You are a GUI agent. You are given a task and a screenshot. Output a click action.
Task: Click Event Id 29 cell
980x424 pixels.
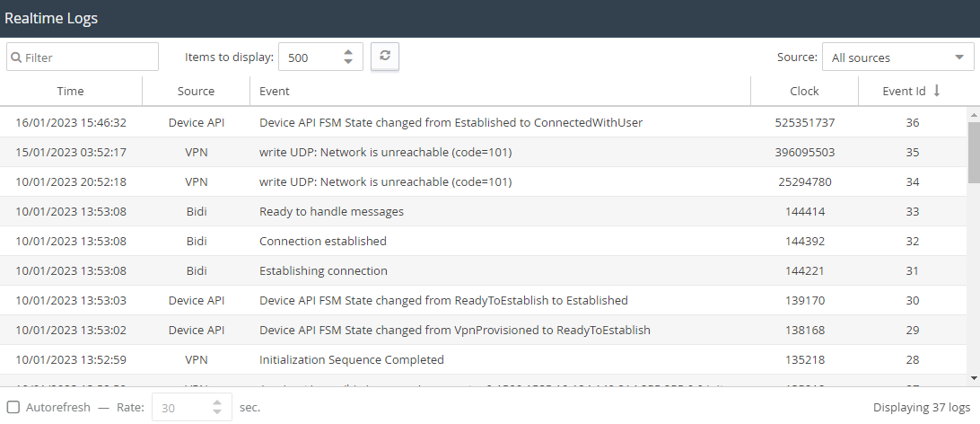(913, 330)
